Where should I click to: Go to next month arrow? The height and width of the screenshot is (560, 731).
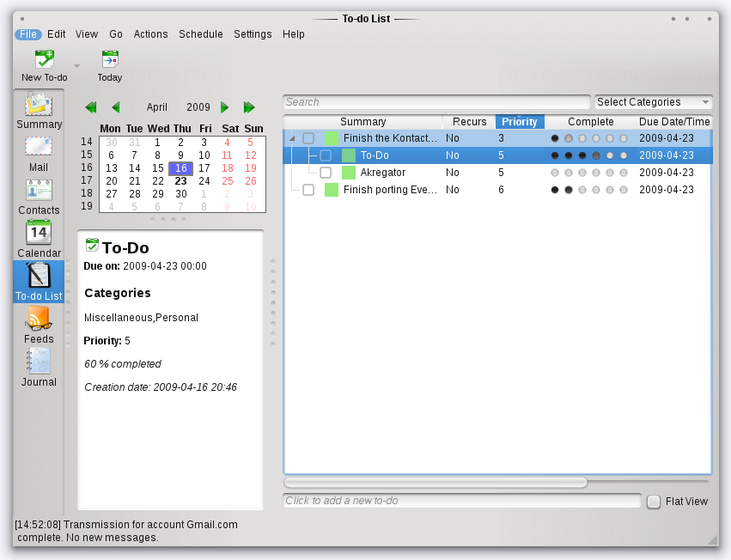pyautogui.click(x=225, y=107)
